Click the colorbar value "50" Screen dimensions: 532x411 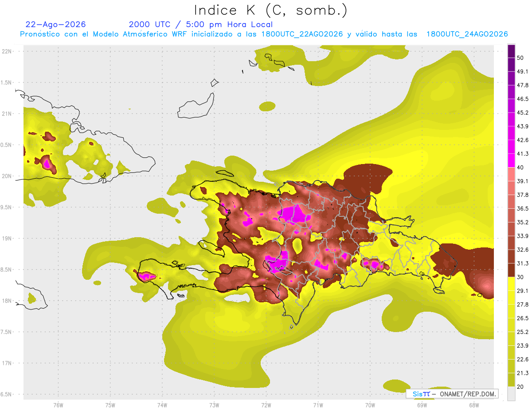(520, 58)
